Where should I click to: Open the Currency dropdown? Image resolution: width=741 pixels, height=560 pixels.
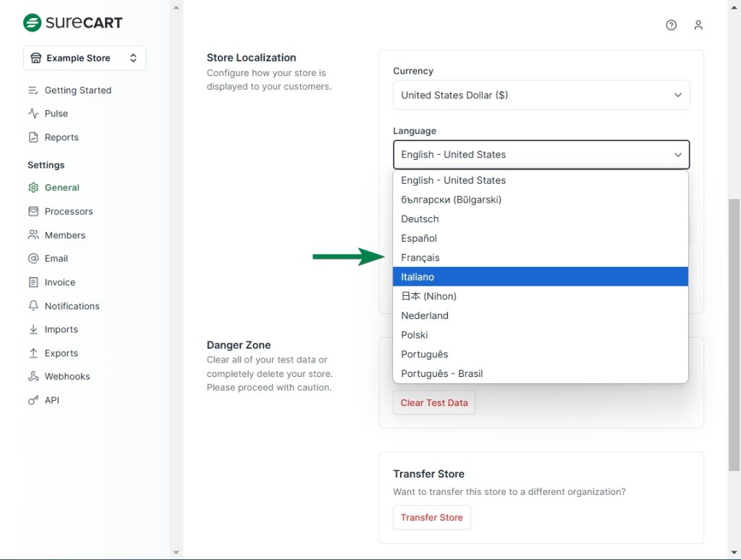tap(541, 95)
